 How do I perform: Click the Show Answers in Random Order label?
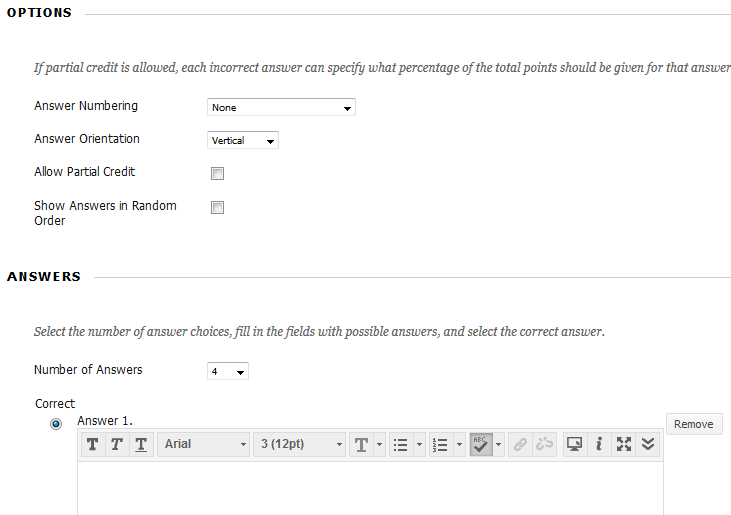105,213
